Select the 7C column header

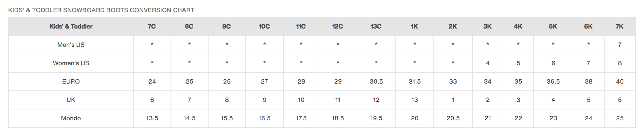coord(152,27)
